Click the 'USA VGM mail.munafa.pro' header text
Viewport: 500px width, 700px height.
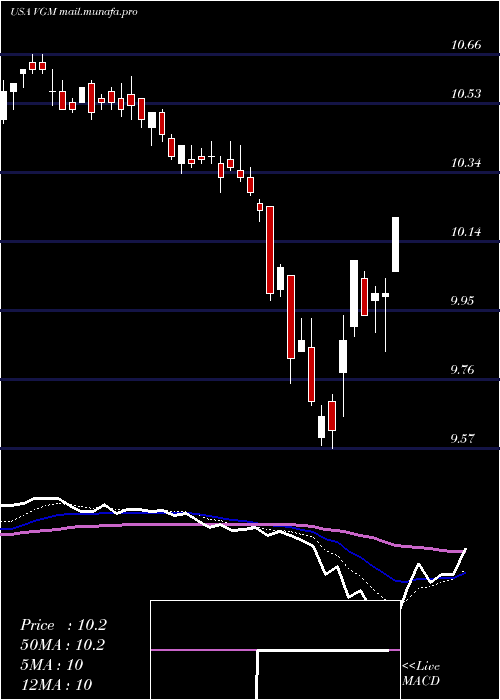pos(74,12)
